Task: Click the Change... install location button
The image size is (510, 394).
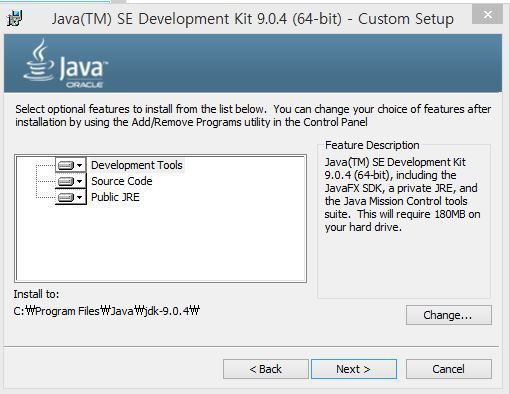Action: point(449,315)
